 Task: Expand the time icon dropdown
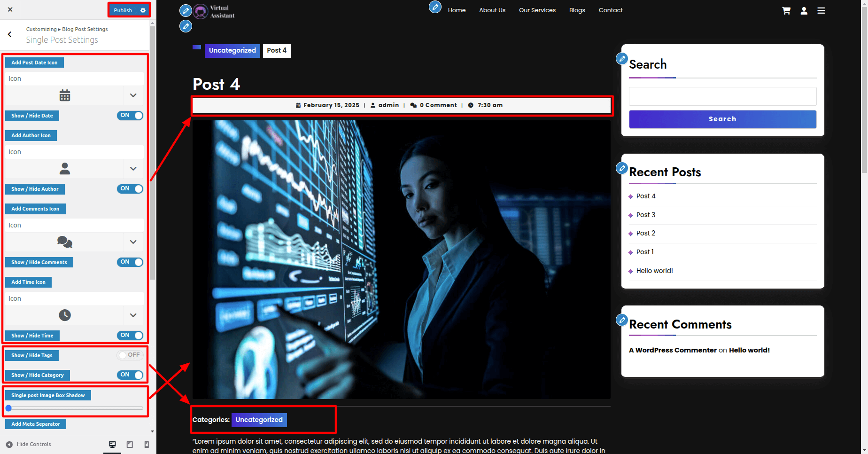click(x=133, y=315)
